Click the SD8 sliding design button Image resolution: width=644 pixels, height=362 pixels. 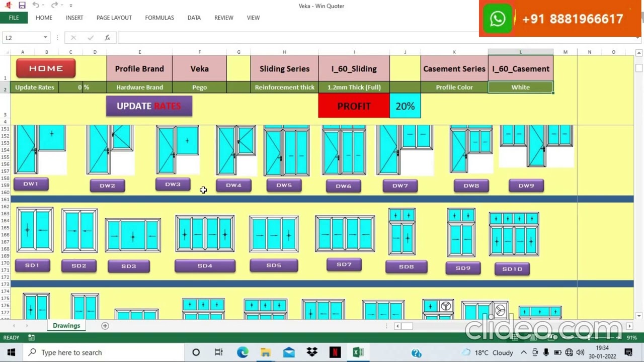coord(407,266)
